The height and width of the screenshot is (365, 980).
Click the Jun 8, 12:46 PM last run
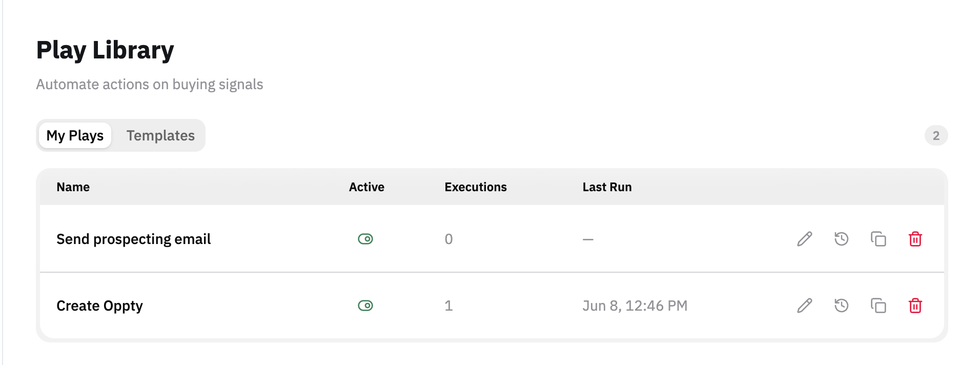pyautogui.click(x=635, y=306)
